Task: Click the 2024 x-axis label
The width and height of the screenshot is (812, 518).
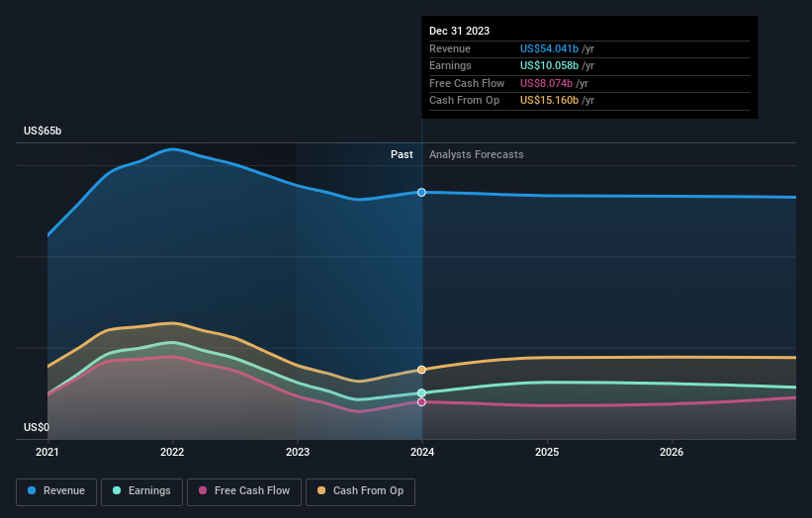Action: pos(422,452)
